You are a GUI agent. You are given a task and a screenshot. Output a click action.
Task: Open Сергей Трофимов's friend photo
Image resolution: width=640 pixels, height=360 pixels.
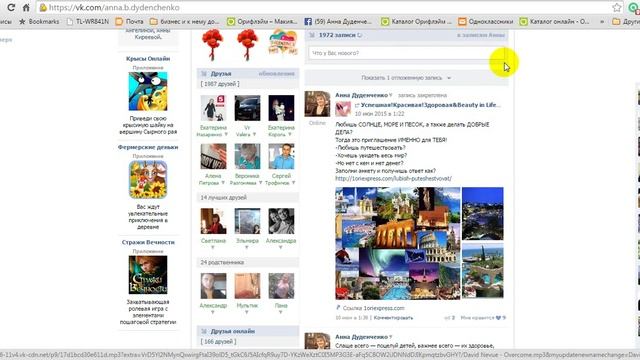281,156
